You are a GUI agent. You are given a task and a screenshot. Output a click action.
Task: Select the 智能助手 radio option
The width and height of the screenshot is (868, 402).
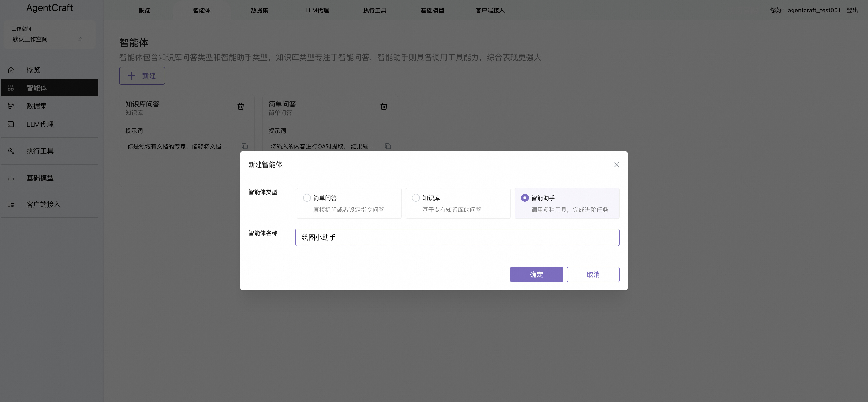point(525,198)
